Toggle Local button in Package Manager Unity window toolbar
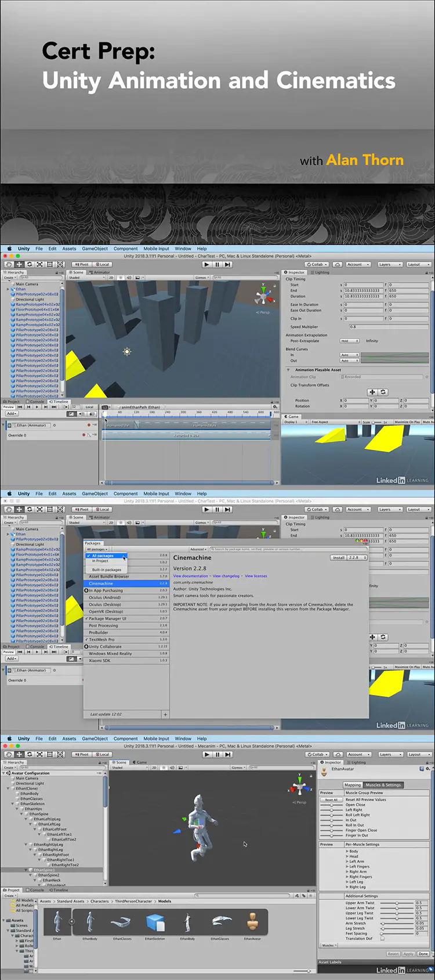Viewport: 435px width, 980px height. tap(102, 509)
